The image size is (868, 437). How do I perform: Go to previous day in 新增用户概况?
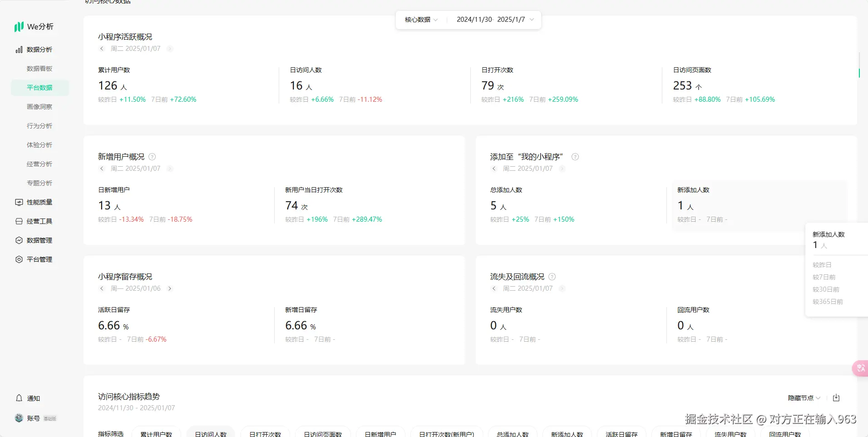coord(102,169)
